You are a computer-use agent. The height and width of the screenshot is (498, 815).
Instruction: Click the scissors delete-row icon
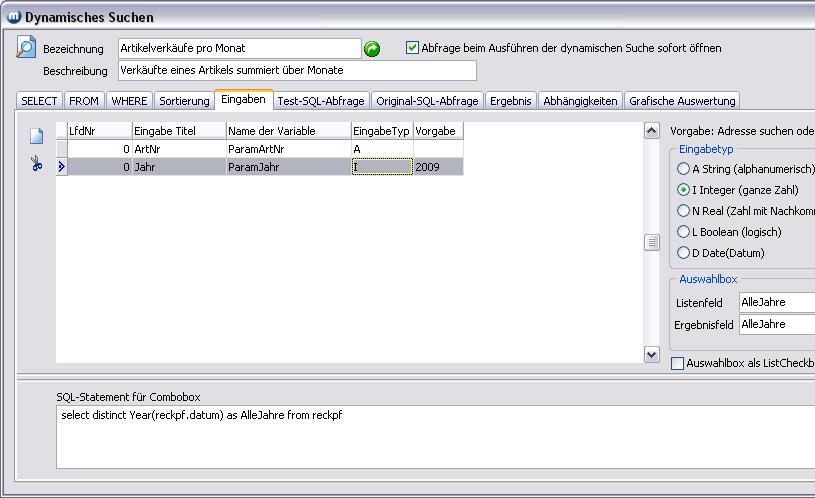36,164
